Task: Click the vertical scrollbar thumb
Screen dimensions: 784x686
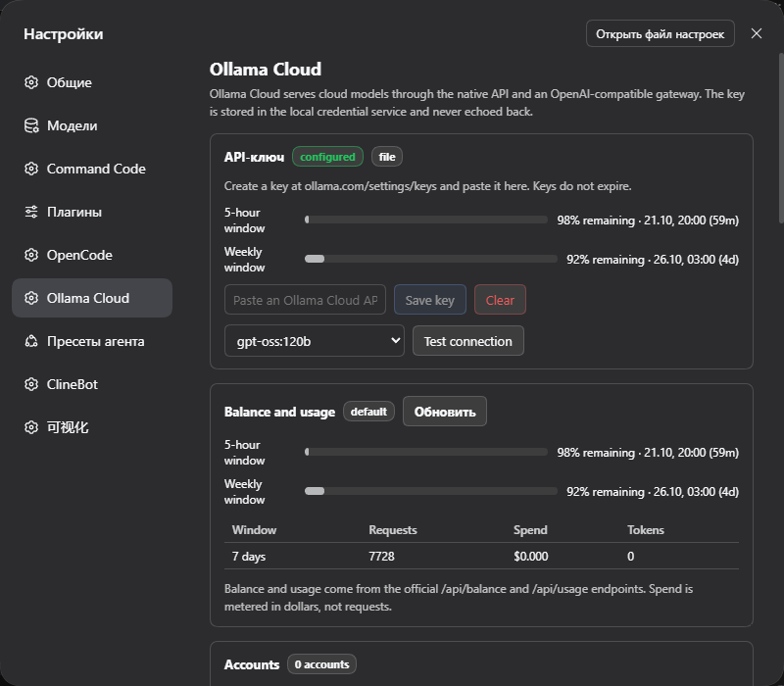Action: (x=781, y=137)
